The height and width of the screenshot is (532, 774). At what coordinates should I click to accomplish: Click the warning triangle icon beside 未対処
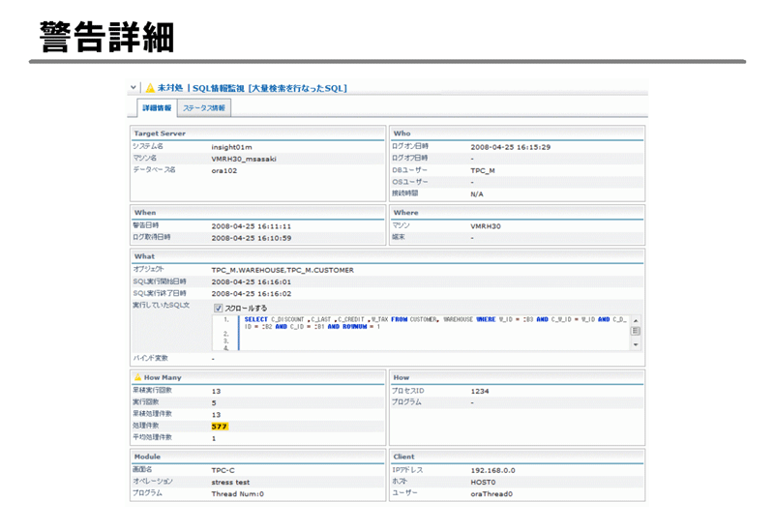click(150, 88)
